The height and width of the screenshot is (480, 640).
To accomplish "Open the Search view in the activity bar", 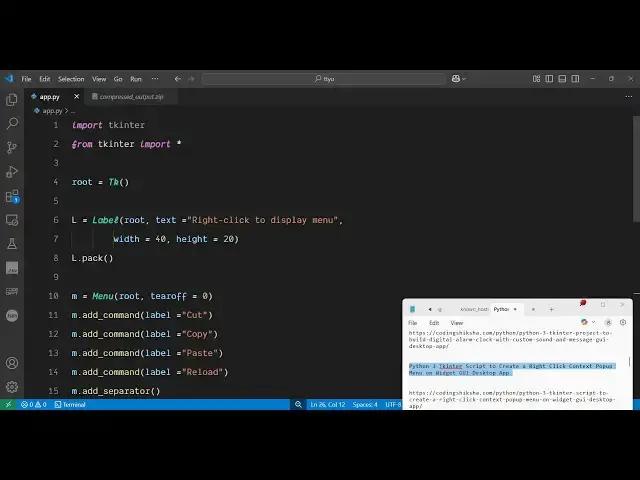I will tap(12, 123).
